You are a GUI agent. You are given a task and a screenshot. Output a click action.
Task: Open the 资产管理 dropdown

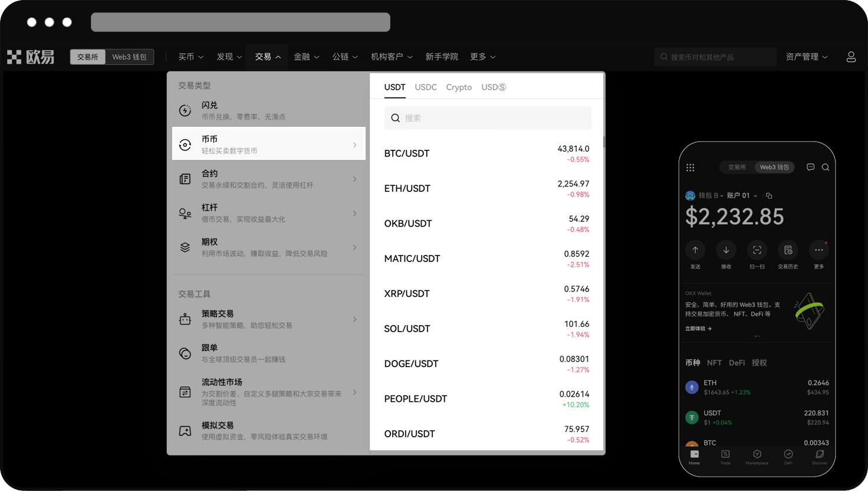pos(807,57)
